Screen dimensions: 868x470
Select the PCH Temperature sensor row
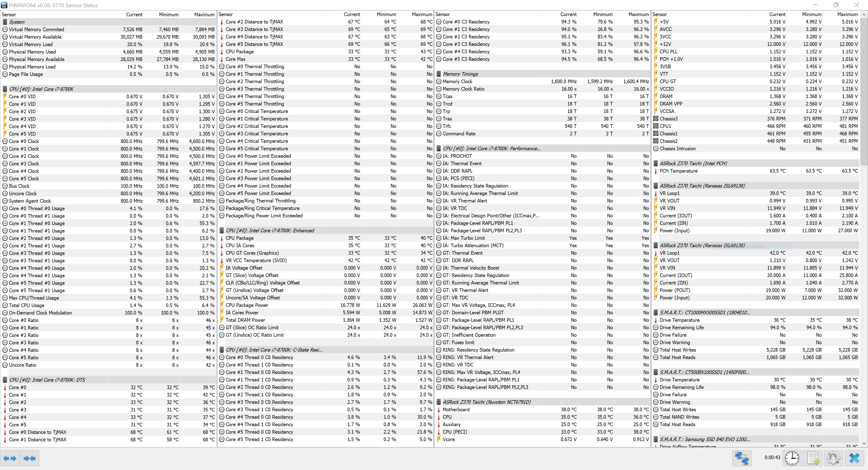678,171
